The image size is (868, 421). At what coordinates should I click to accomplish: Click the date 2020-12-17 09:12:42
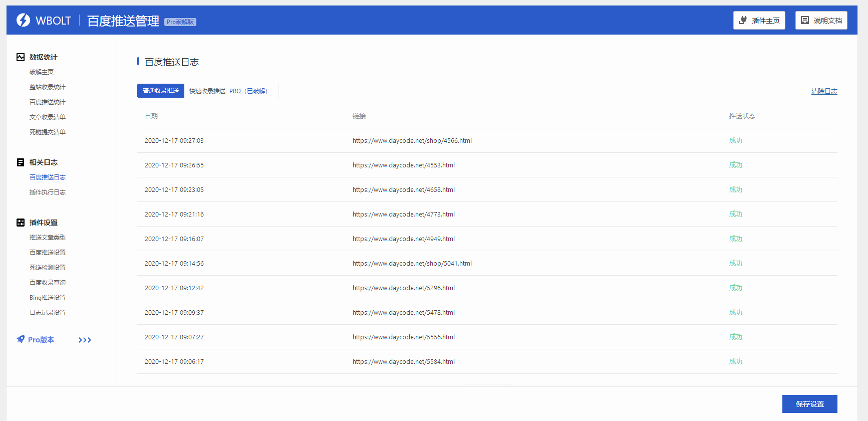pyautogui.click(x=174, y=288)
